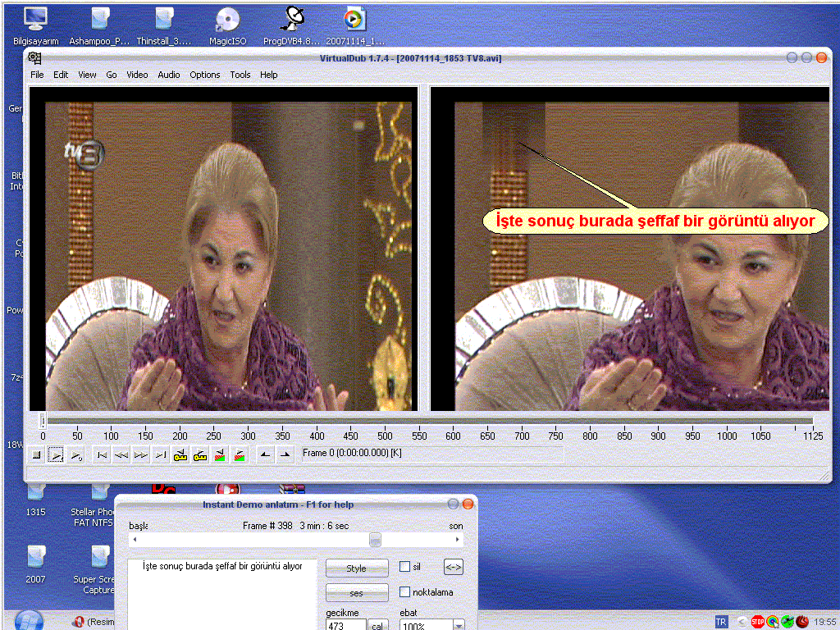Click the output playback button
This screenshot has height=630, width=840.
click(76, 455)
